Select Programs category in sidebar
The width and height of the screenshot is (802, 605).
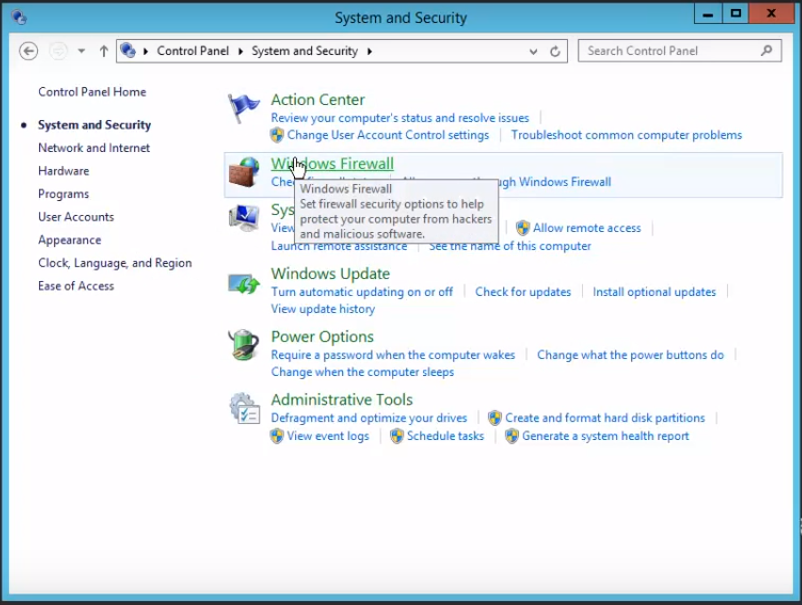pyautogui.click(x=63, y=194)
